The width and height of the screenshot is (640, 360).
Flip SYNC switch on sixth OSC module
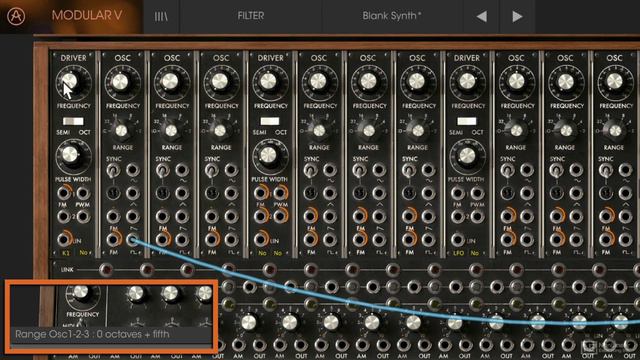pos(409,170)
